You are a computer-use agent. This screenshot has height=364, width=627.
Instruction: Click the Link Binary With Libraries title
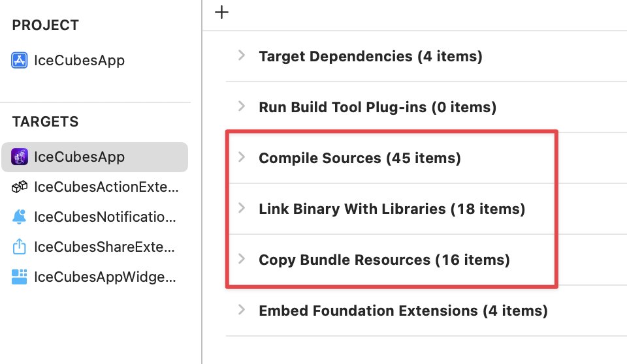392,209
